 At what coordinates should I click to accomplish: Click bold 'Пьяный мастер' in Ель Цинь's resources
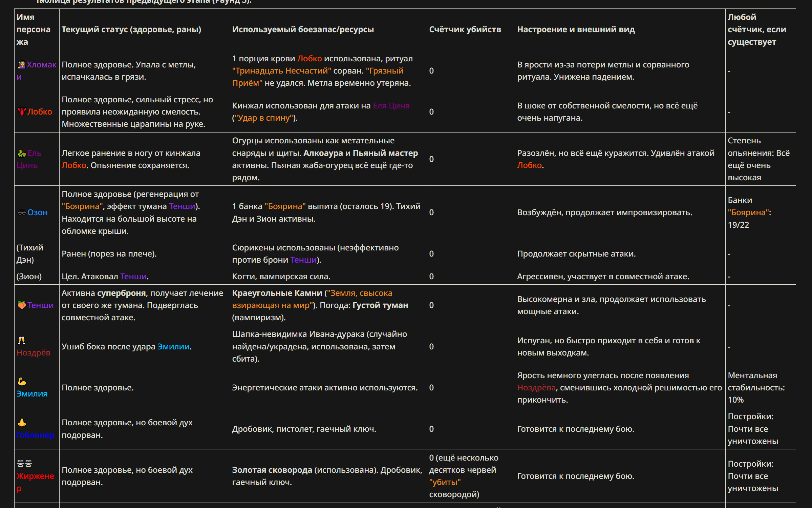point(385,153)
